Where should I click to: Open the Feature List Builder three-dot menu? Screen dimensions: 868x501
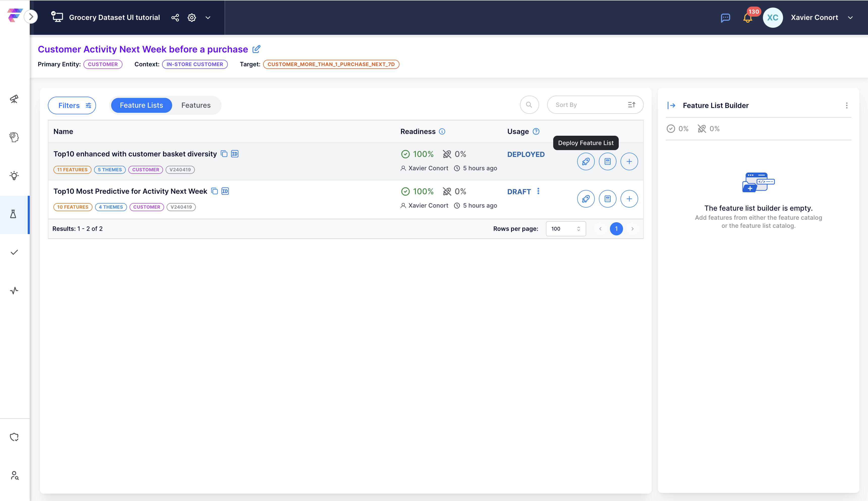[847, 106]
